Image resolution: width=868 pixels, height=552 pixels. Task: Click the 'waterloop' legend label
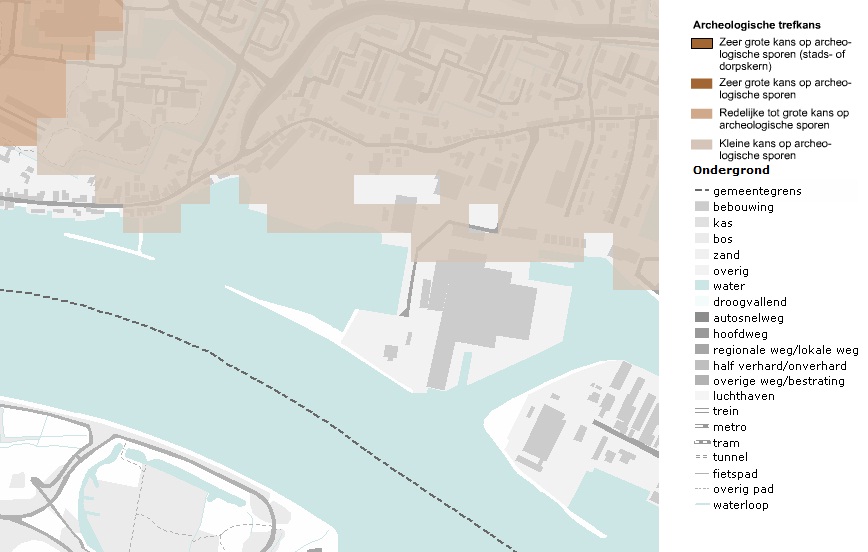740,505
